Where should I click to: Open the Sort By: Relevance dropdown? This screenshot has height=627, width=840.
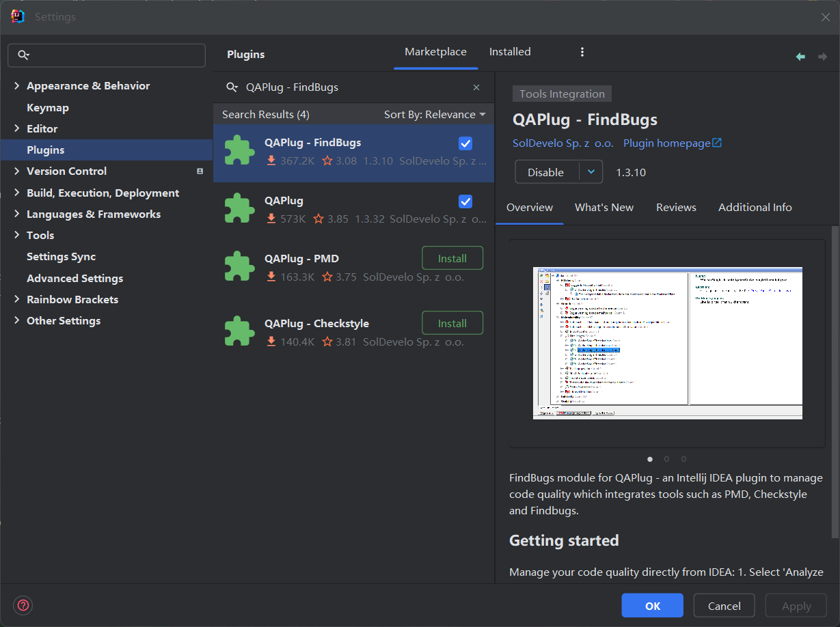pyautogui.click(x=435, y=115)
